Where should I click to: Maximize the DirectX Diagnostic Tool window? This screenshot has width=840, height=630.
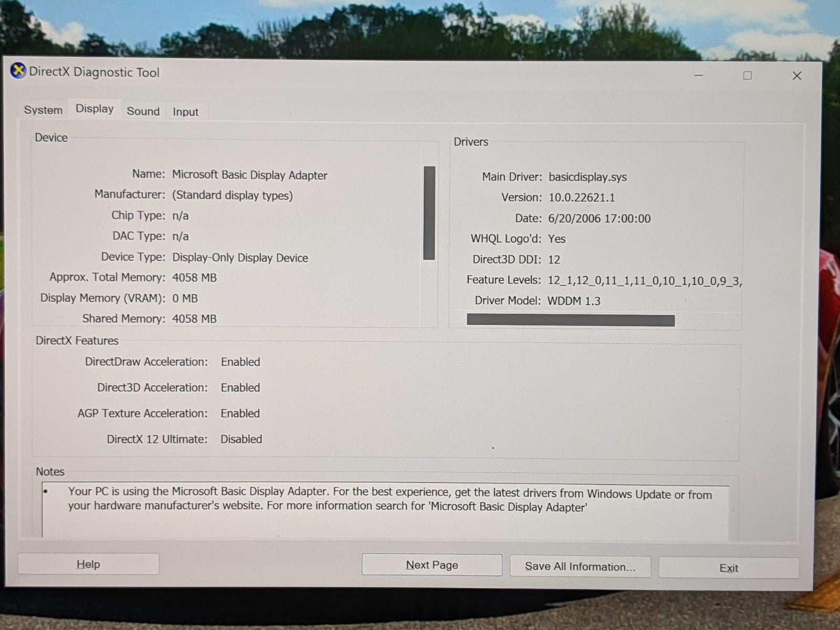pyautogui.click(x=747, y=76)
